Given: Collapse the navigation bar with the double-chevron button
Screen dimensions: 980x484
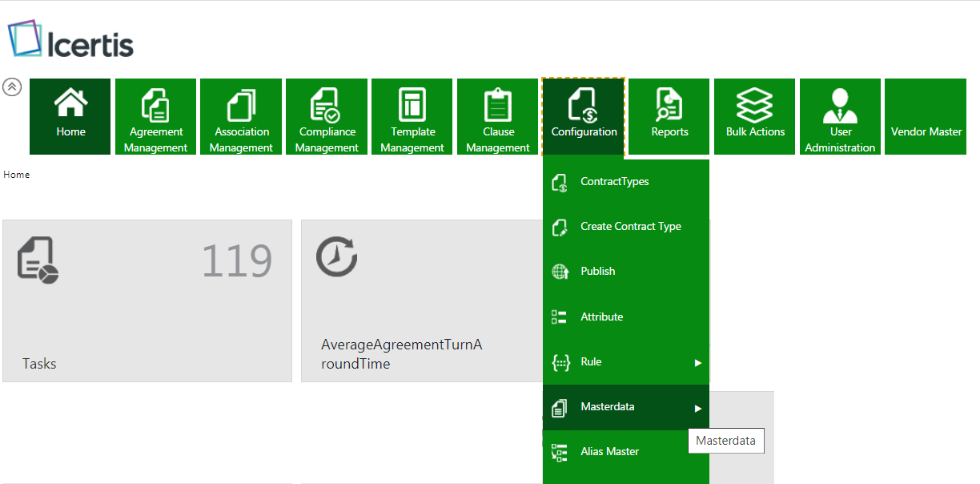Looking at the screenshot, I should (12, 87).
